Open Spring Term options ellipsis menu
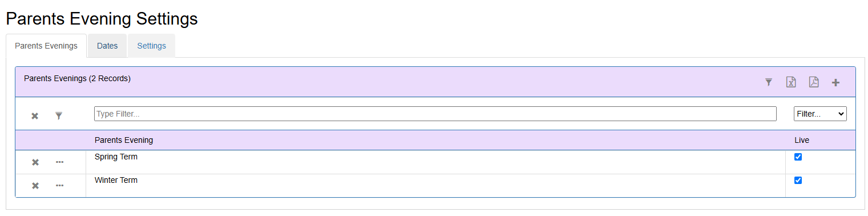This screenshot has height=216, width=868. (59, 162)
